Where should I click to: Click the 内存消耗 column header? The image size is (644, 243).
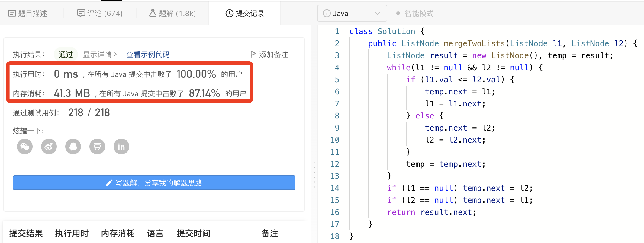(x=118, y=234)
